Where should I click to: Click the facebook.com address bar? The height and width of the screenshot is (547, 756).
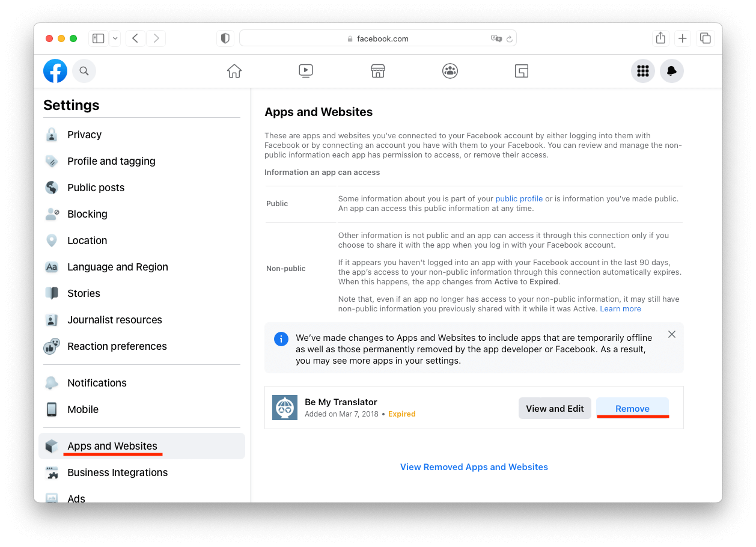[x=378, y=38]
